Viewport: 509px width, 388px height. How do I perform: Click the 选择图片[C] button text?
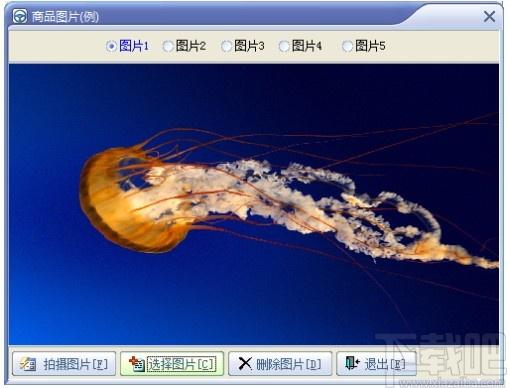(x=181, y=364)
